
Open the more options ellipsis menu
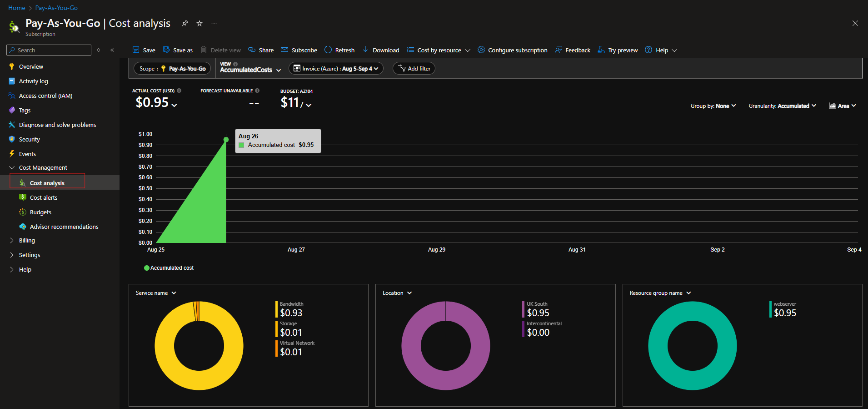point(214,23)
